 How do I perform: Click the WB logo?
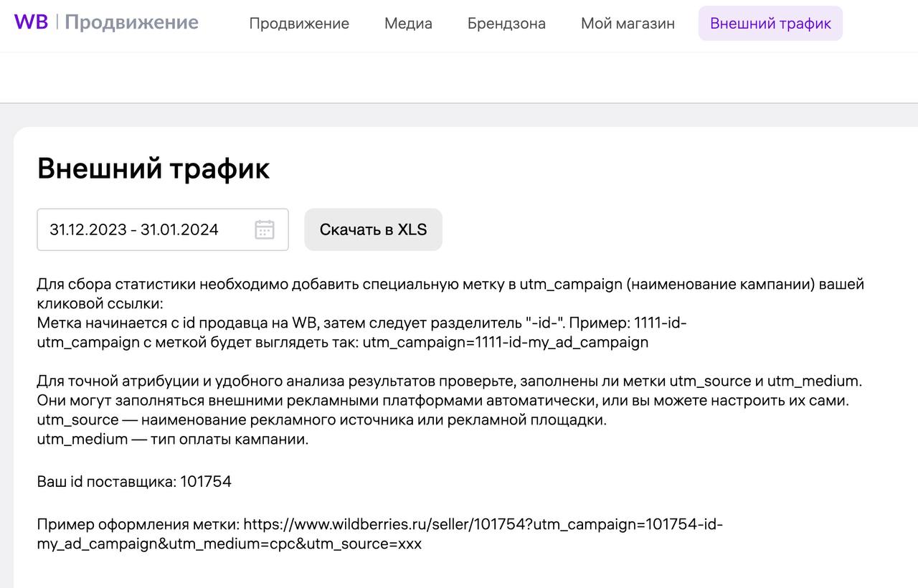(31, 22)
